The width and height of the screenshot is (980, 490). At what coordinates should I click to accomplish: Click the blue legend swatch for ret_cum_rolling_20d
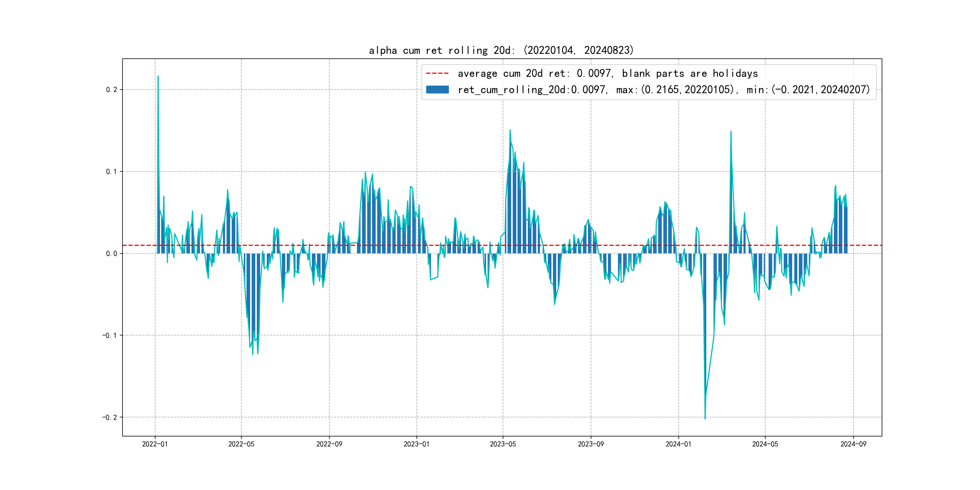(437, 90)
